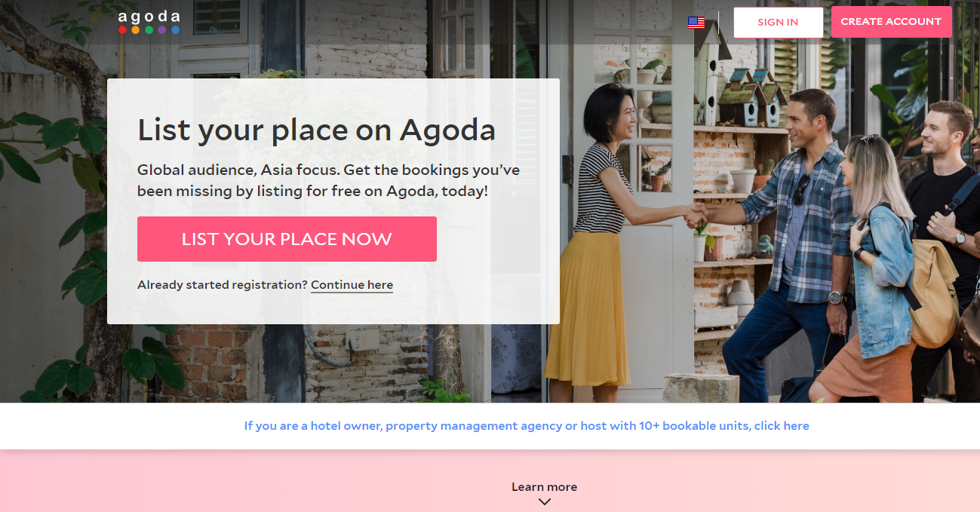Click the 'List your place on Agoda' heading
The width and height of the screenshot is (980, 512).
(x=316, y=130)
